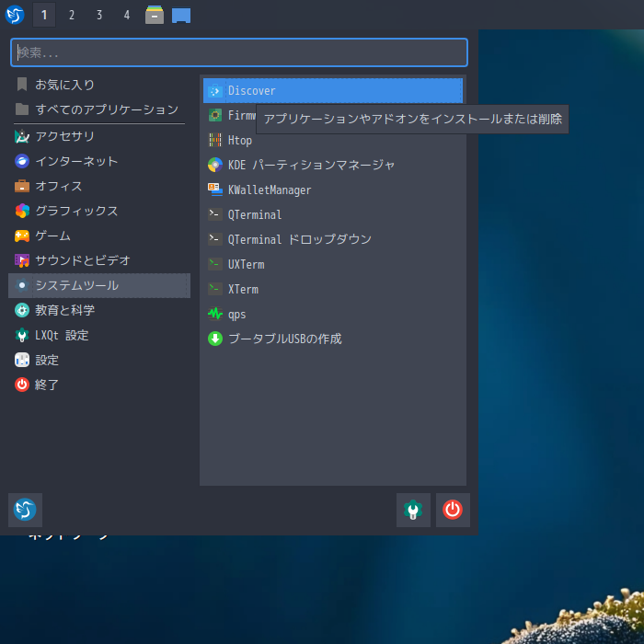Open the file manager icon in the top panel

pos(155,15)
